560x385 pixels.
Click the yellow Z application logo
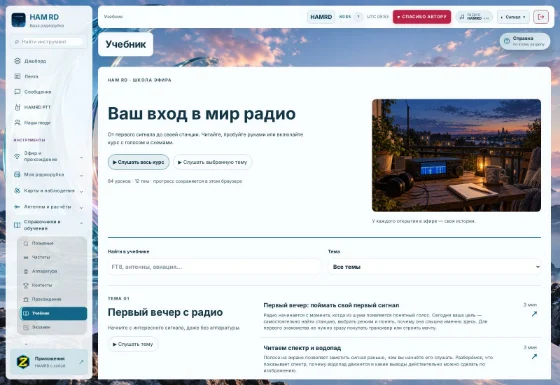(x=23, y=362)
